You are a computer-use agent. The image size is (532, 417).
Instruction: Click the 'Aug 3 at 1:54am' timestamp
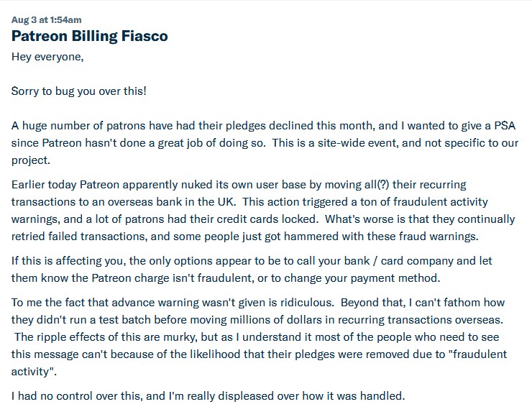pos(47,19)
